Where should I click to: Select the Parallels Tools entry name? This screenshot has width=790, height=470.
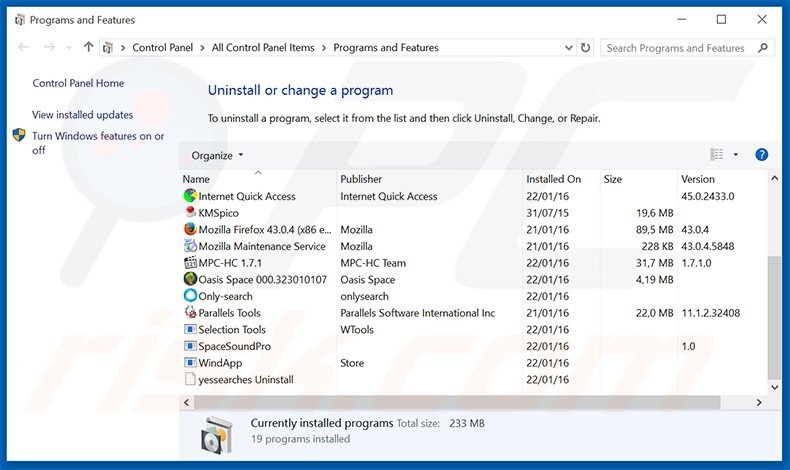coord(229,312)
